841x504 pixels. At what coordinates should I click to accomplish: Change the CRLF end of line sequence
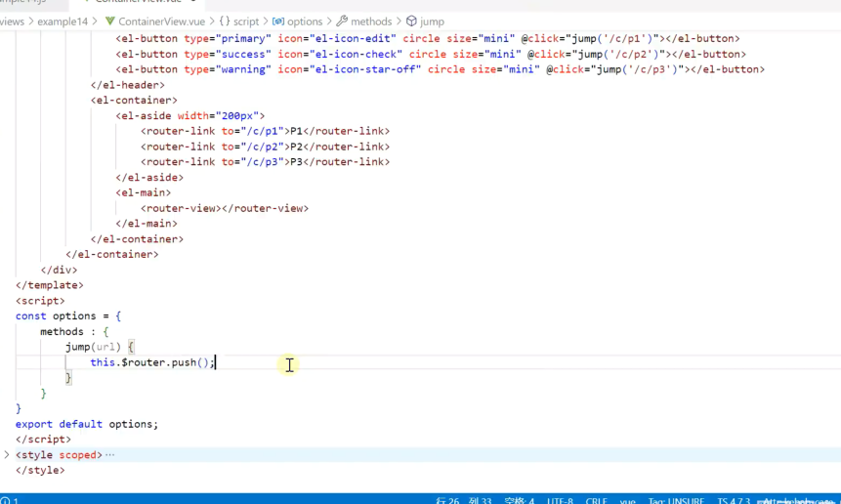tap(596, 500)
